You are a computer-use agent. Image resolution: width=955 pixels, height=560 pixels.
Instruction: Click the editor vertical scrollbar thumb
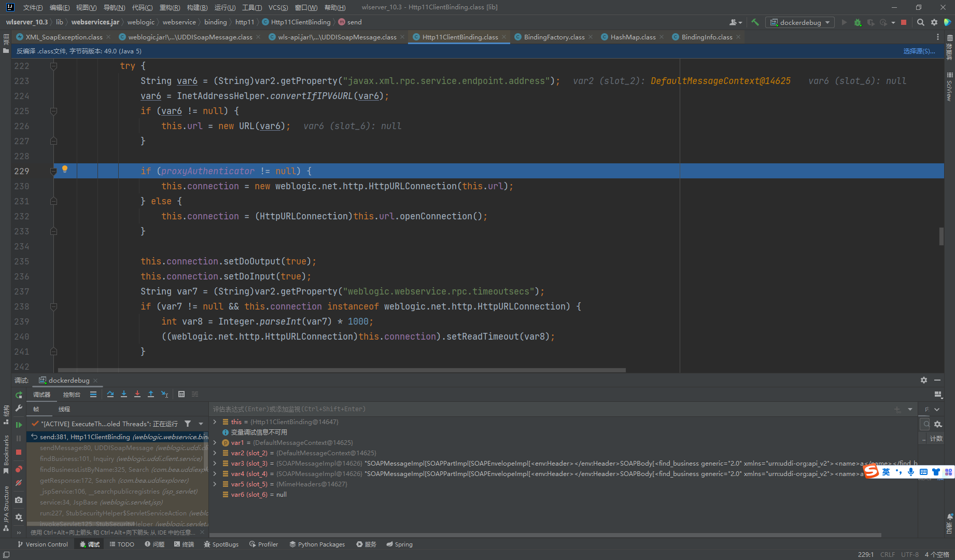click(x=941, y=236)
